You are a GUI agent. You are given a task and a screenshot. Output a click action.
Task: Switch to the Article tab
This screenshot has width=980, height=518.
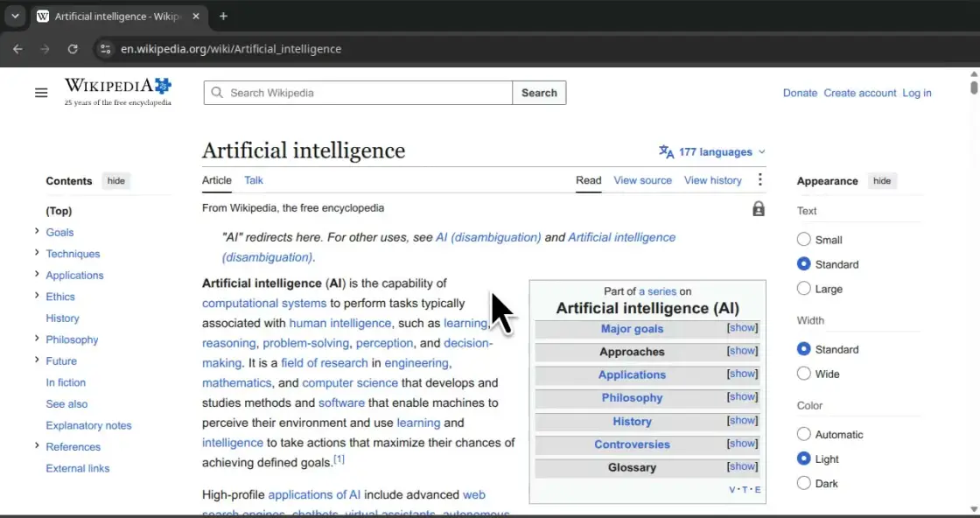coord(217,180)
